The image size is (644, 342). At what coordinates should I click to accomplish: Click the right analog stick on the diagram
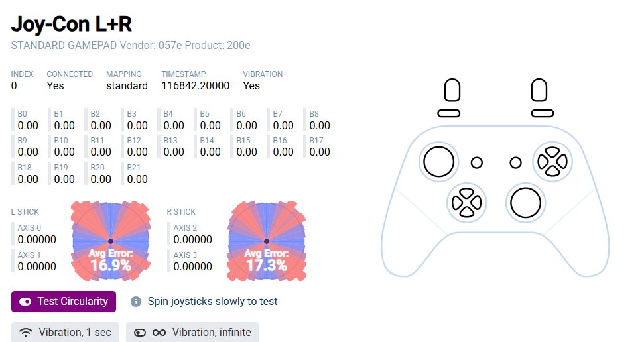pyautogui.click(x=525, y=202)
